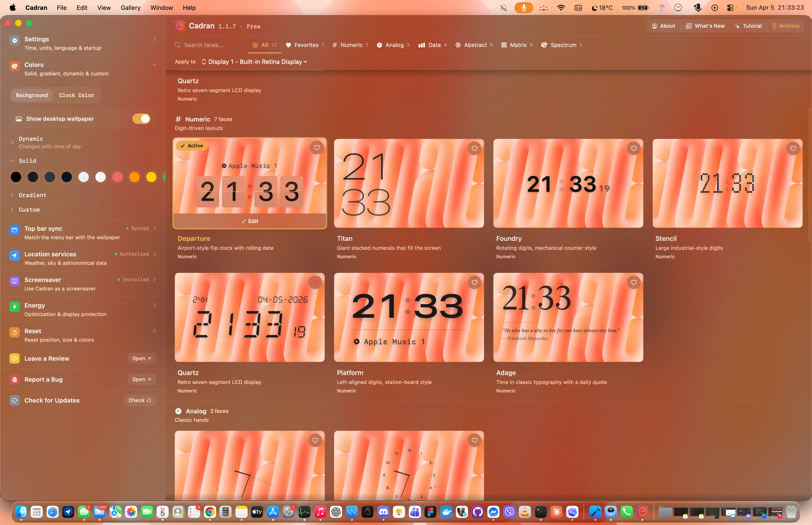Image resolution: width=812 pixels, height=525 pixels.
Task: Open the Gallery menu in menu bar
Action: 130,8
